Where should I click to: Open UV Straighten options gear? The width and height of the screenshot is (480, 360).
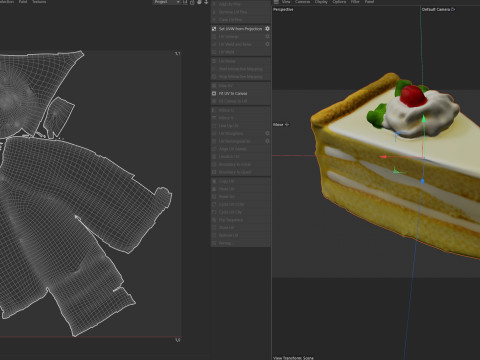[x=267, y=133]
